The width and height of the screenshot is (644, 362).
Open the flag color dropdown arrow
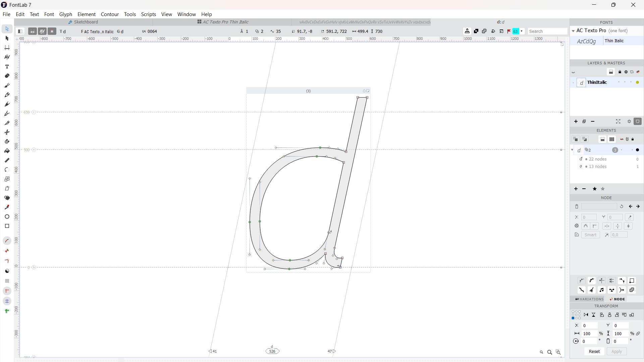[x=522, y=31]
